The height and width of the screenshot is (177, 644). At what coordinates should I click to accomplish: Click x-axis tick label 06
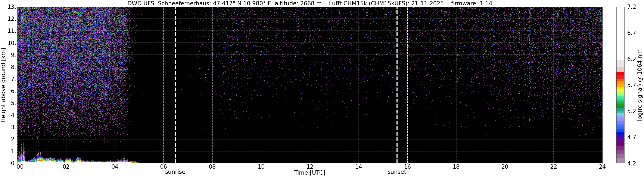click(163, 167)
